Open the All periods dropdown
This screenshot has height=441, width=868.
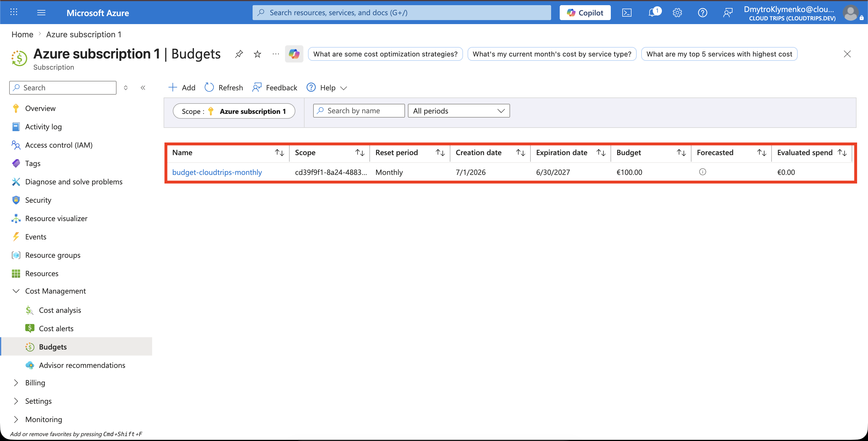tap(459, 111)
